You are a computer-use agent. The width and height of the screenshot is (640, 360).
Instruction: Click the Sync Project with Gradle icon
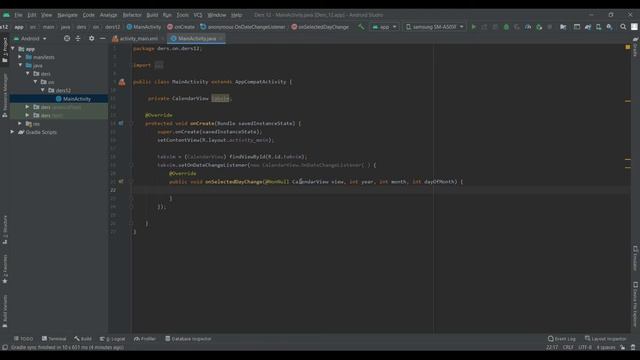[x=588, y=27]
